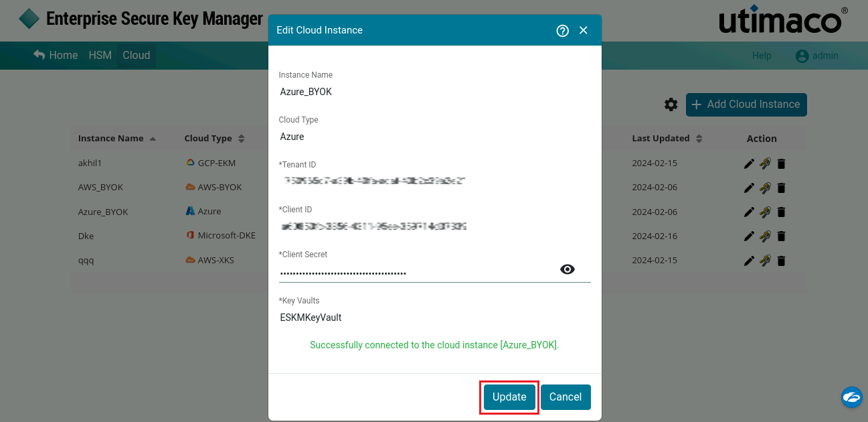Click the Azure logo icon in the table
This screenshot has height=422, width=868.
190,211
